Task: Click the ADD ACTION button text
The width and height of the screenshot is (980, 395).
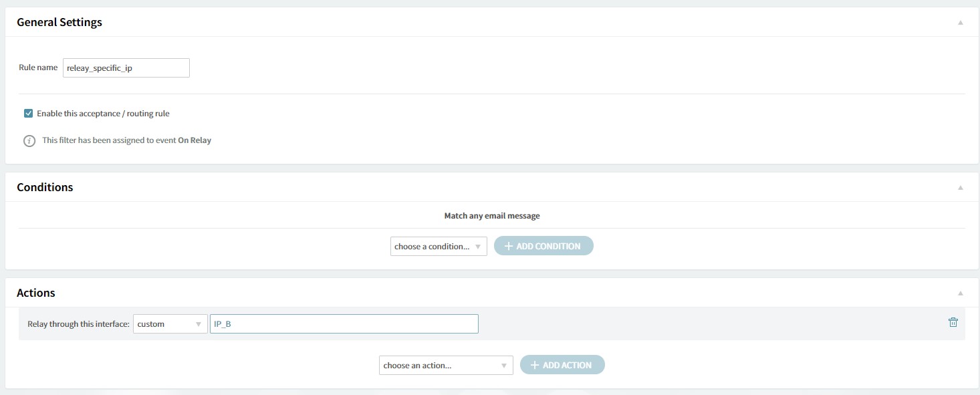Action: 567,365
